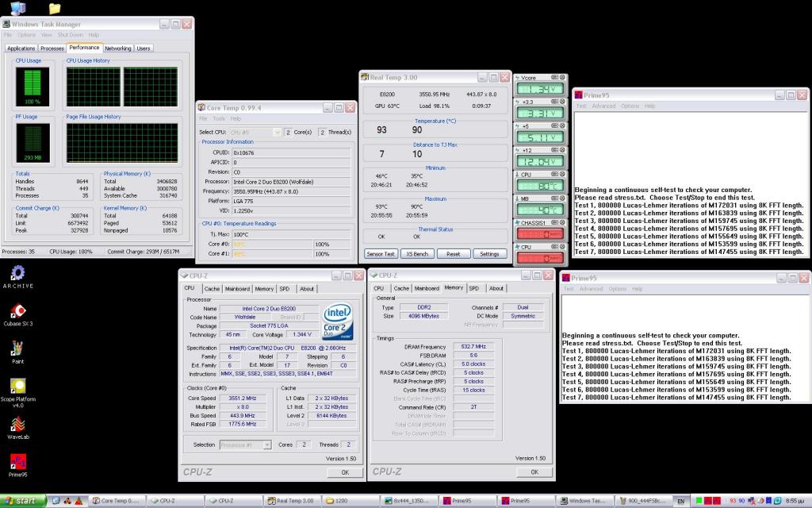Switch to Users tab in Task Manager
The width and height of the screenshot is (812, 508).
(x=144, y=48)
